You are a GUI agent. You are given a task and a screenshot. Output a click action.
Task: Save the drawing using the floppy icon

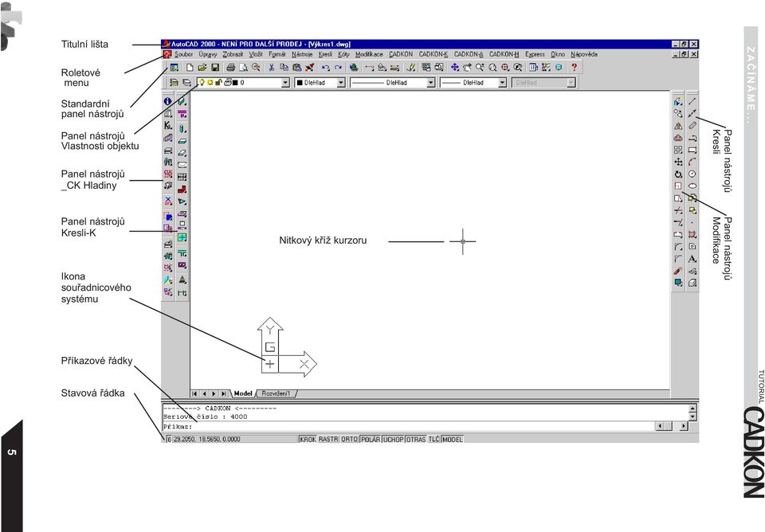(x=214, y=68)
